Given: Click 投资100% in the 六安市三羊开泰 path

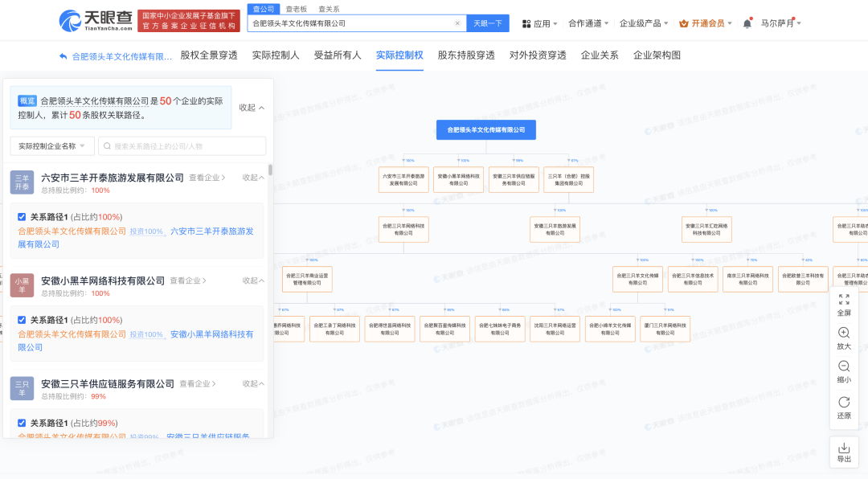Looking at the screenshot, I should pyautogui.click(x=147, y=231).
